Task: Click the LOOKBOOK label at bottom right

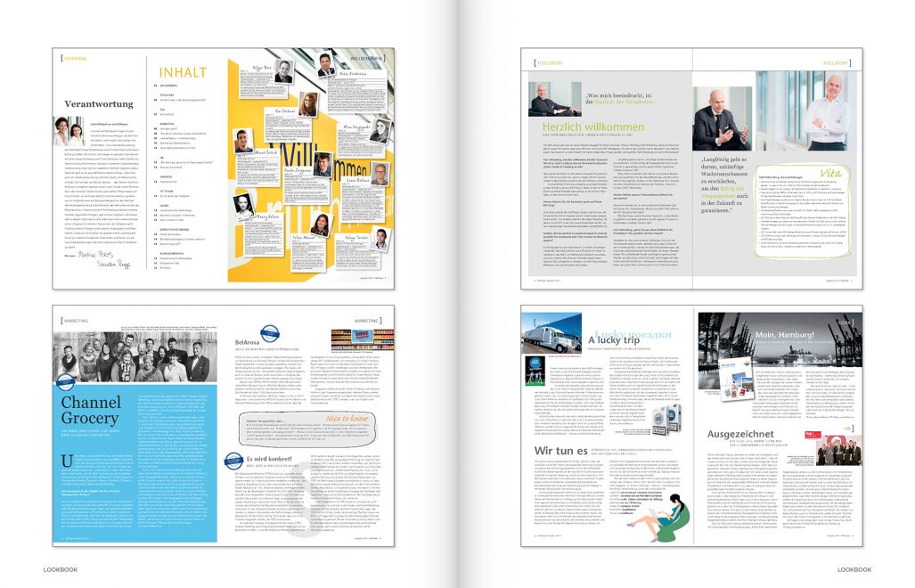Action: pyautogui.click(x=854, y=569)
